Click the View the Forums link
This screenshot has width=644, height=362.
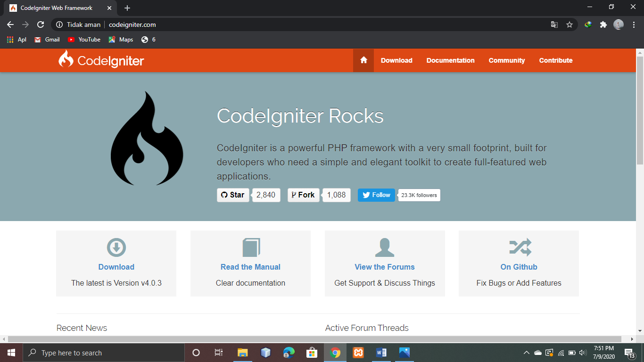coord(385,267)
